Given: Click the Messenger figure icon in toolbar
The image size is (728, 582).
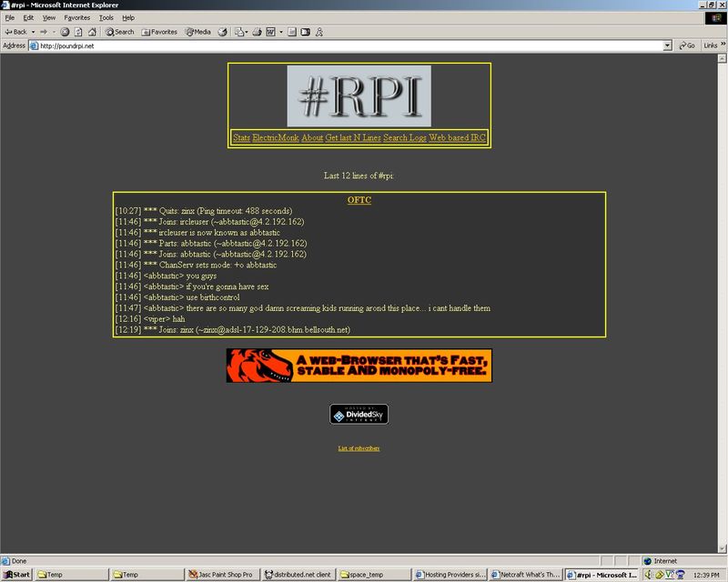Looking at the screenshot, I should pyautogui.click(x=319, y=32).
